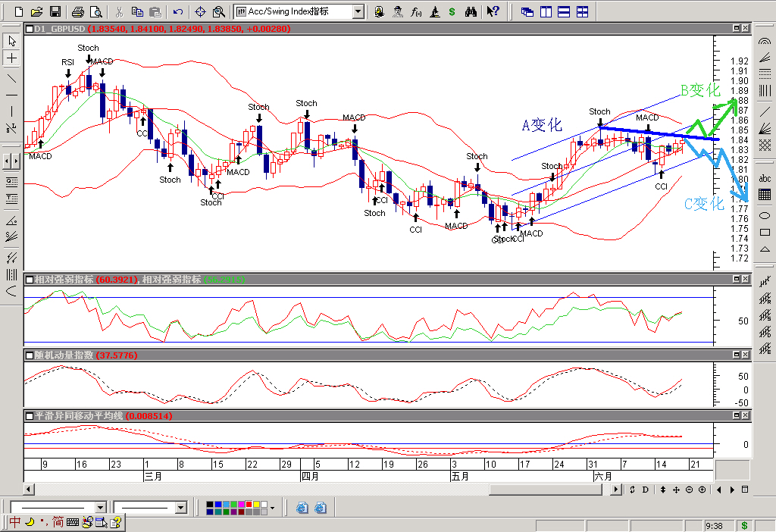The image size is (776, 532).
Task: Select the crosshair tool on the main toolbar
Action: 200,11
